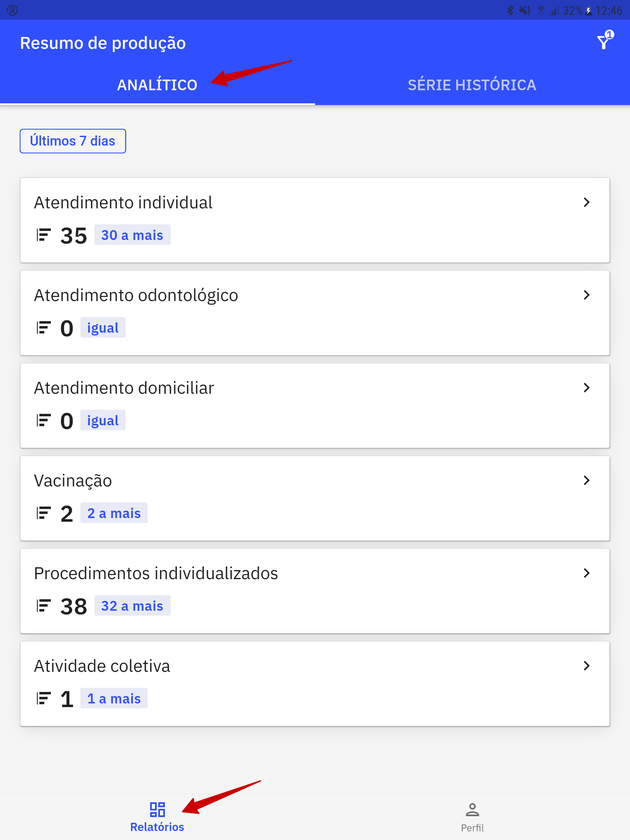Click bar chart icon in Vacinação card
630x840 pixels.
point(43,514)
